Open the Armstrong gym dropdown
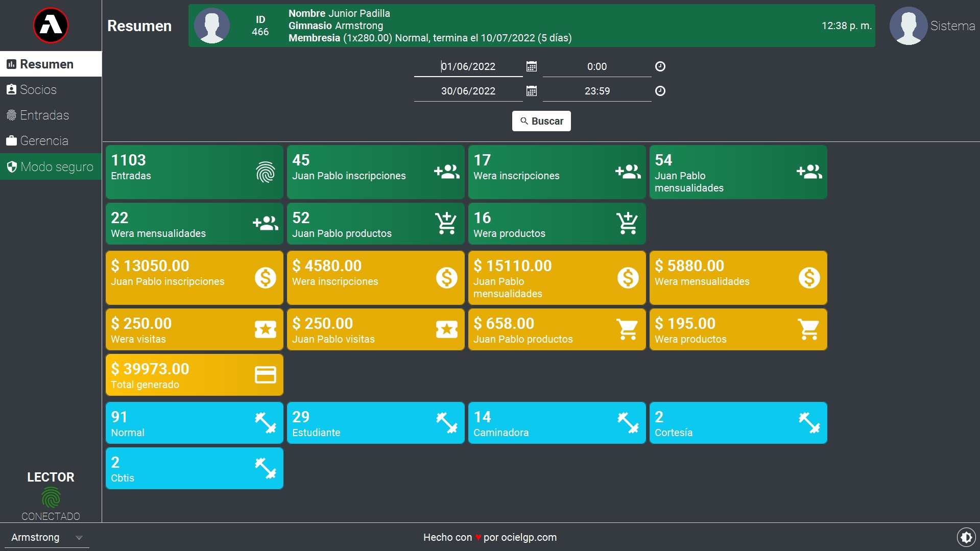 click(46, 537)
